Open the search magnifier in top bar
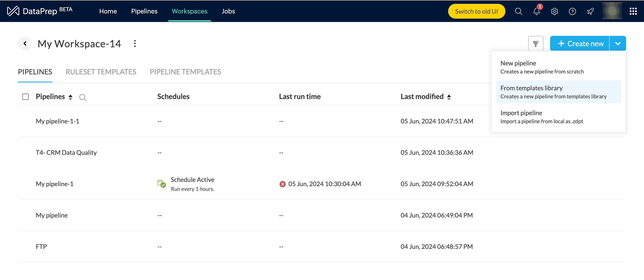 [519, 11]
